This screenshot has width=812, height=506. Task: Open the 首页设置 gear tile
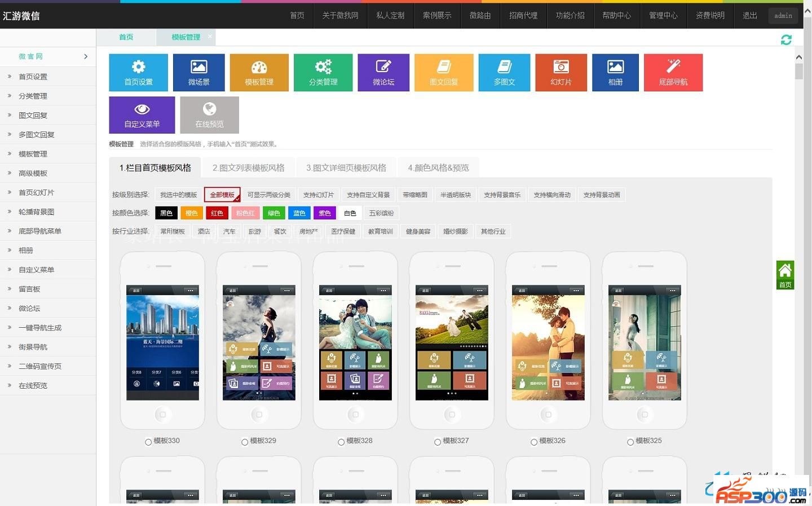[x=138, y=72]
